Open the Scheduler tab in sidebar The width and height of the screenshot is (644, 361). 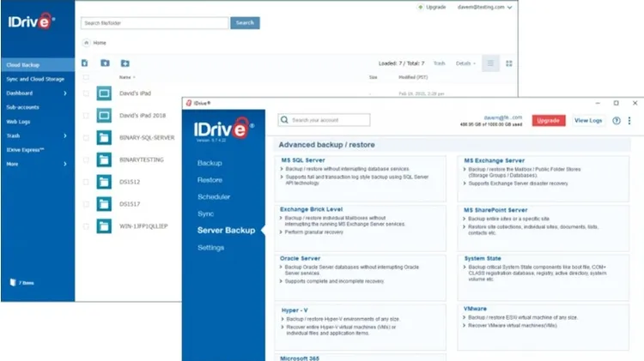[x=214, y=196]
